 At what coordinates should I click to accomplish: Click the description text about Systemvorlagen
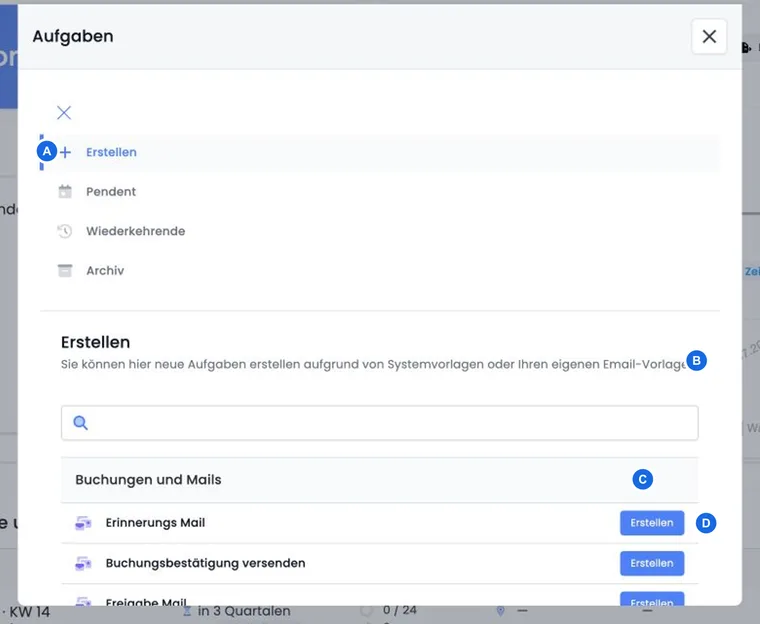[x=373, y=364]
